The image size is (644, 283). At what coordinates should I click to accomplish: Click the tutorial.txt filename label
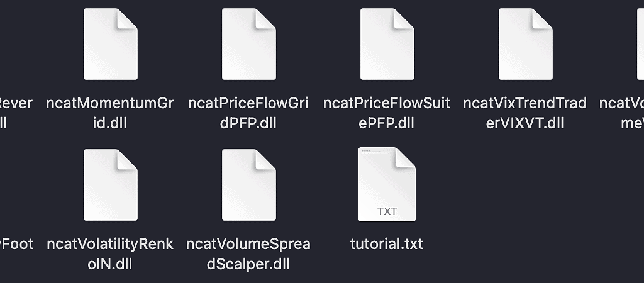coord(387,243)
